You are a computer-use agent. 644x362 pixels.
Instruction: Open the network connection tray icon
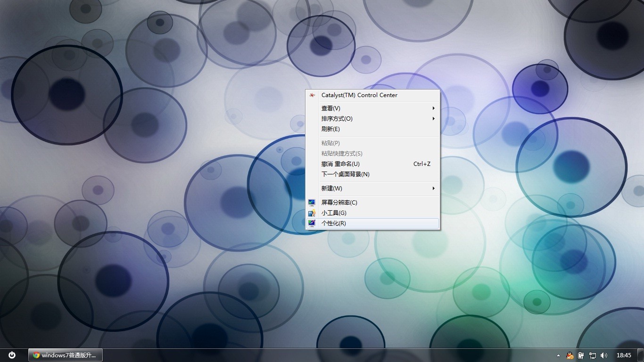[593, 355]
